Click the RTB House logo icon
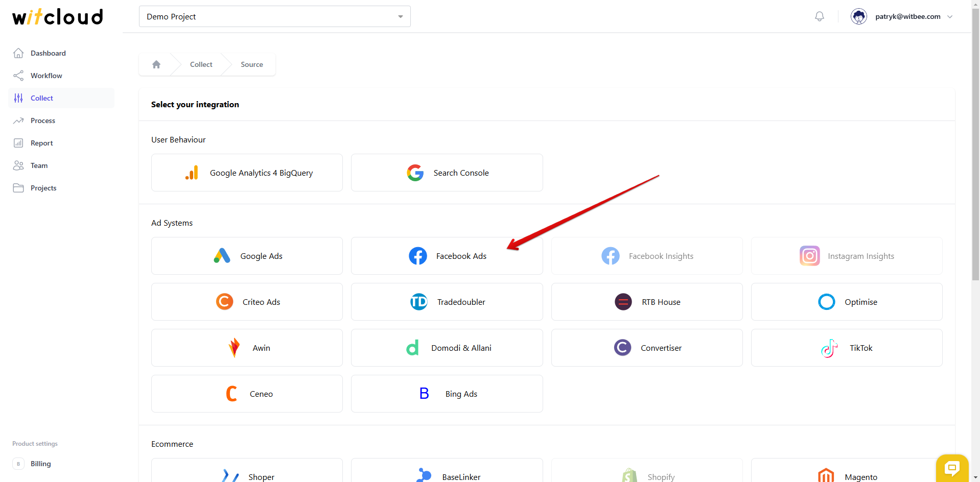This screenshot has height=482, width=980. click(x=623, y=302)
